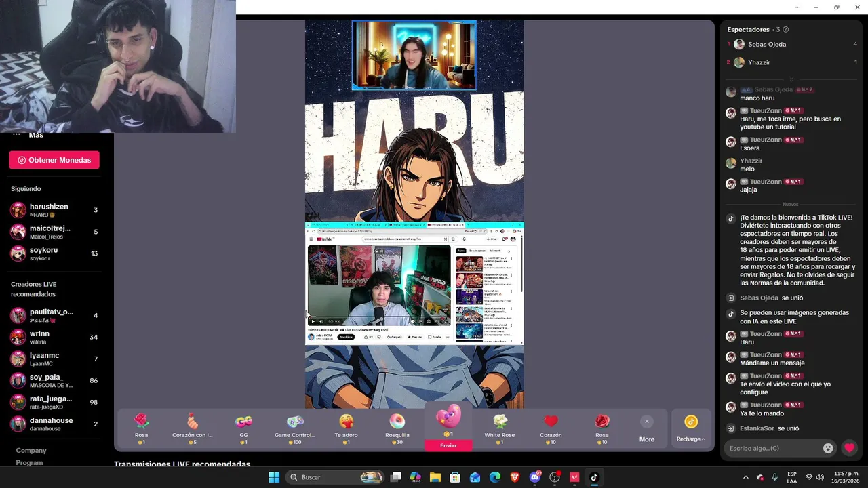Select the Te adoro gift

(346, 429)
